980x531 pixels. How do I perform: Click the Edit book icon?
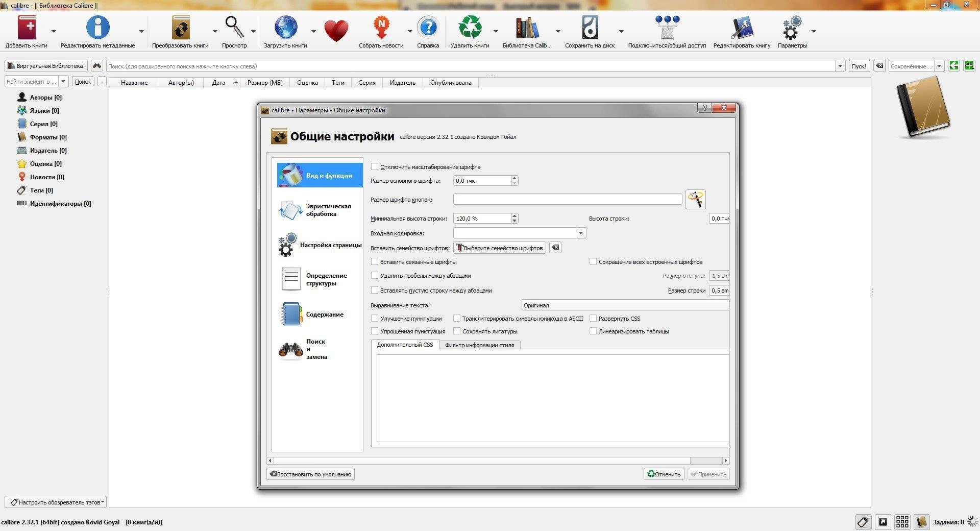[742, 28]
